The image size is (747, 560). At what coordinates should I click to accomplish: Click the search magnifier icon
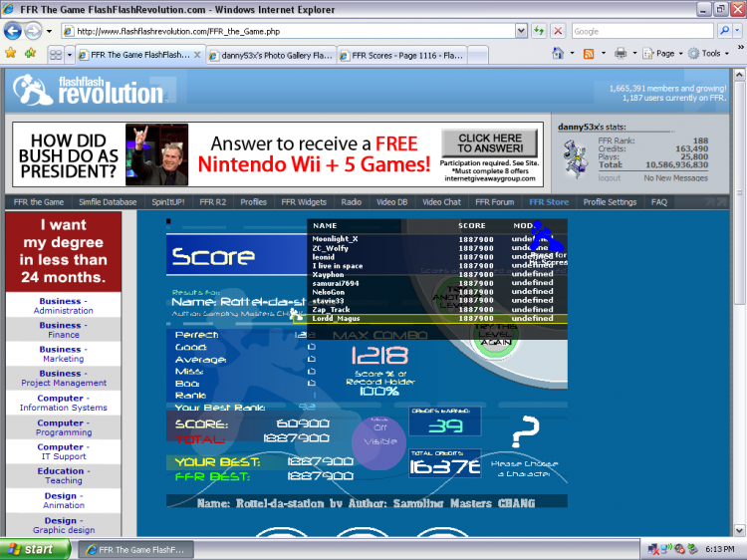click(x=724, y=31)
